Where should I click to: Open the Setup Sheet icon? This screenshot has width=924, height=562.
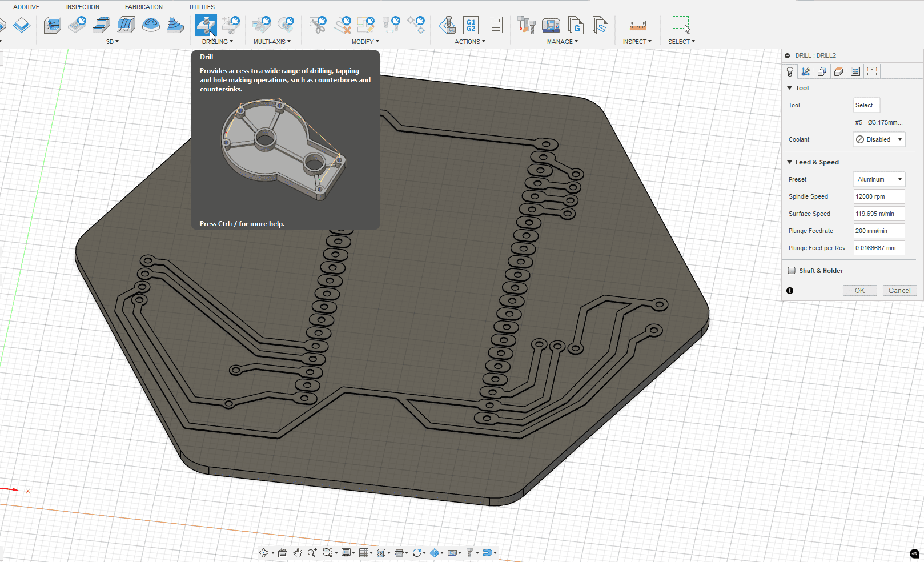click(495, 25)
